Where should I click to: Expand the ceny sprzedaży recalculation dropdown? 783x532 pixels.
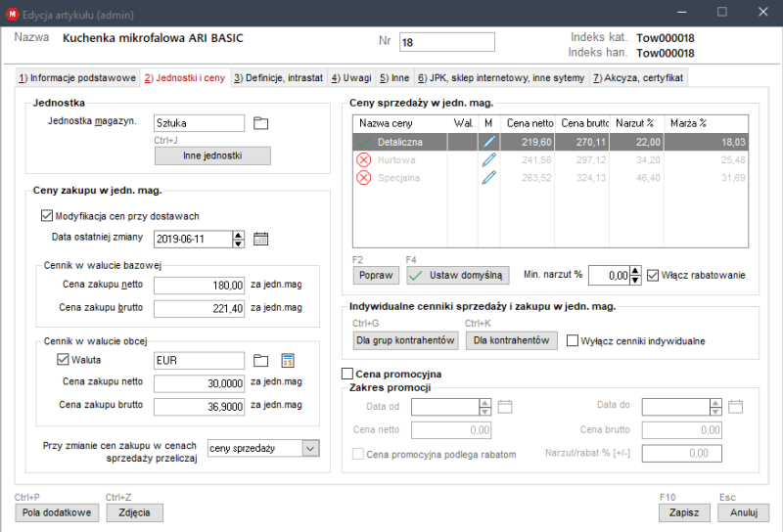click(x=310, y=448)
